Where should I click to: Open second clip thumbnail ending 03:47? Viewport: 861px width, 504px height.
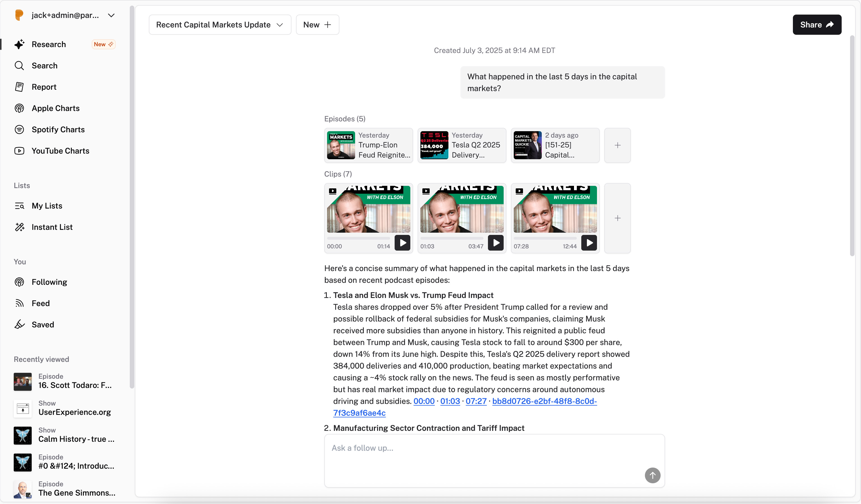coord(462,209)
